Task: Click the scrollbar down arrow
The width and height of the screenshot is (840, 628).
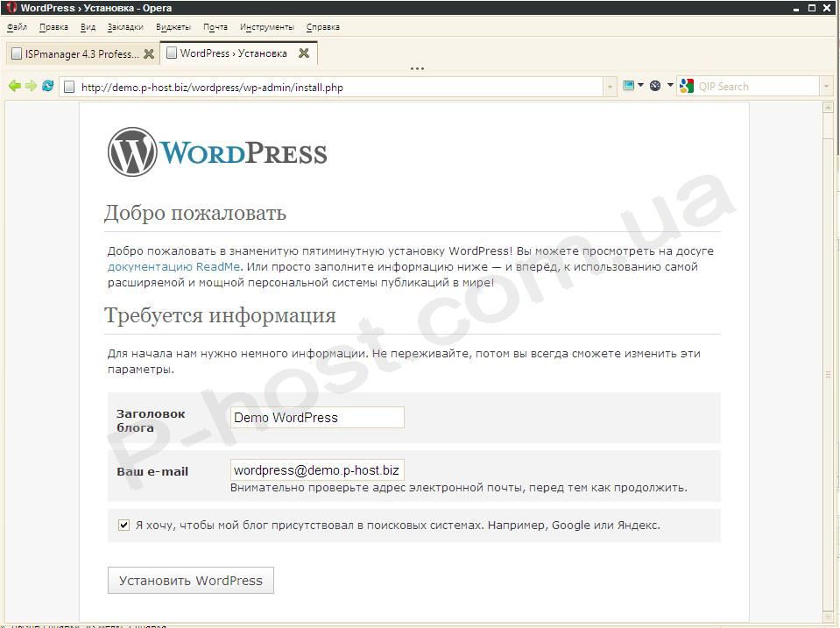Action: coord(829,616)
